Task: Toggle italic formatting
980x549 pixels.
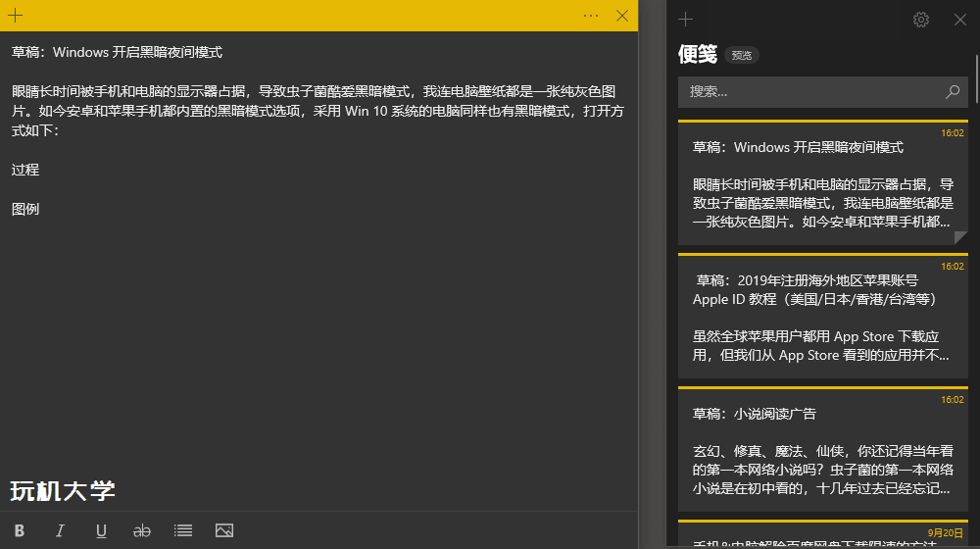Action: (60, 530)
